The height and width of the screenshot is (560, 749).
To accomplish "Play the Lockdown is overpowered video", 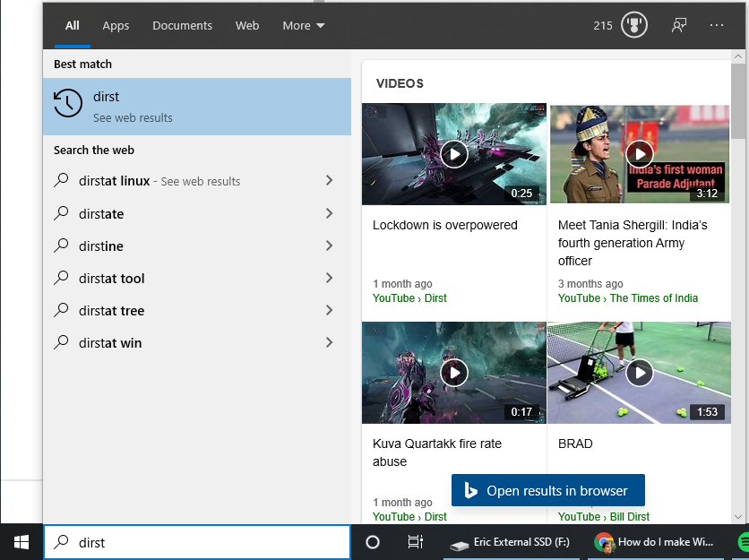I will pyautogui.click(x=454, y=154).
